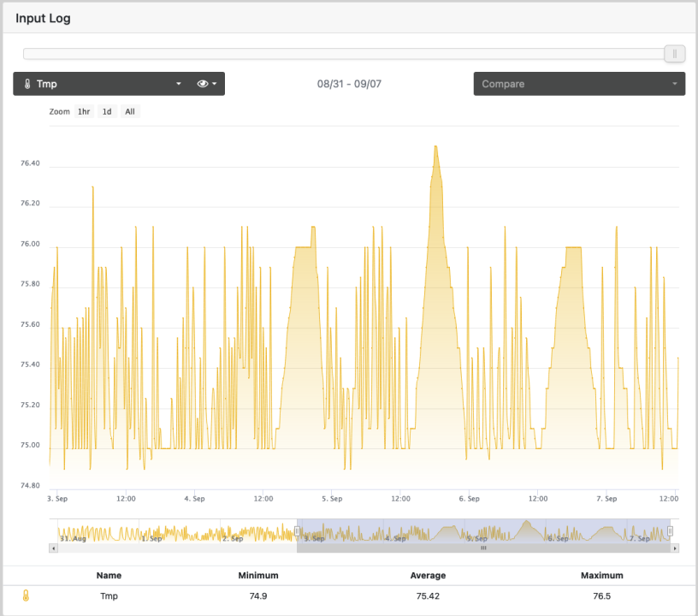The height and width of the screenshot is (616, 698).
Task: Click the 74.80 y-axis label
Action: [x=30, y=486]
